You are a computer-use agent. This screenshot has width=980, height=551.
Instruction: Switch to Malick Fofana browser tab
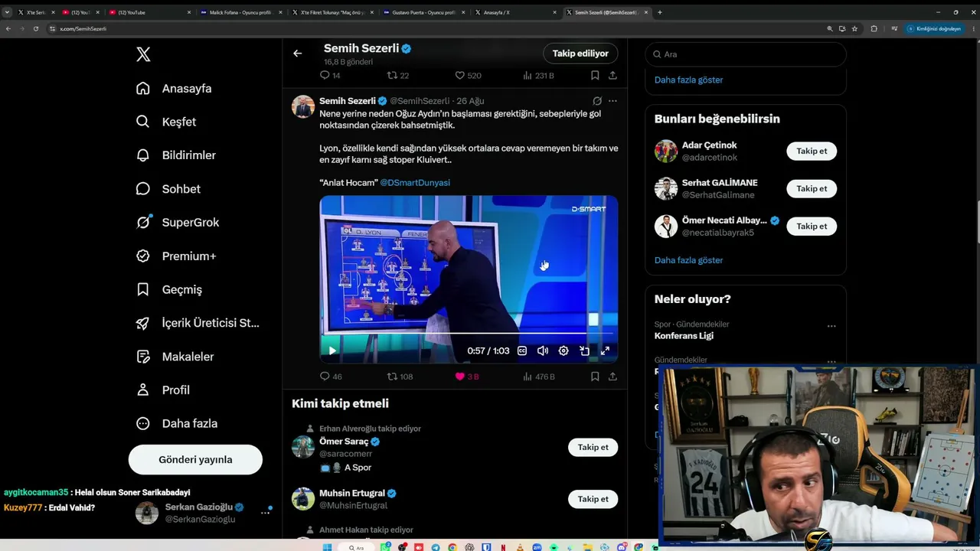click(240, 12)
